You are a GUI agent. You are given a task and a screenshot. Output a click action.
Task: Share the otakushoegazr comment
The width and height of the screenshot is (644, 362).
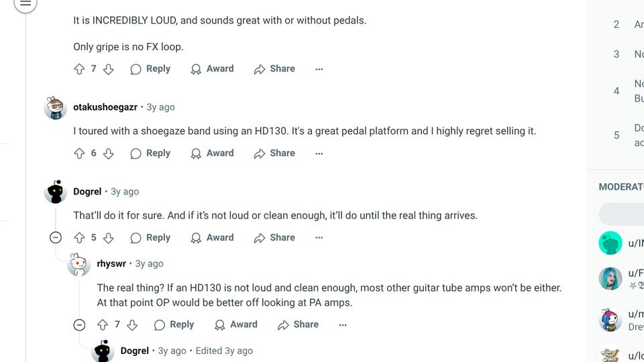(x=274, y=154)
